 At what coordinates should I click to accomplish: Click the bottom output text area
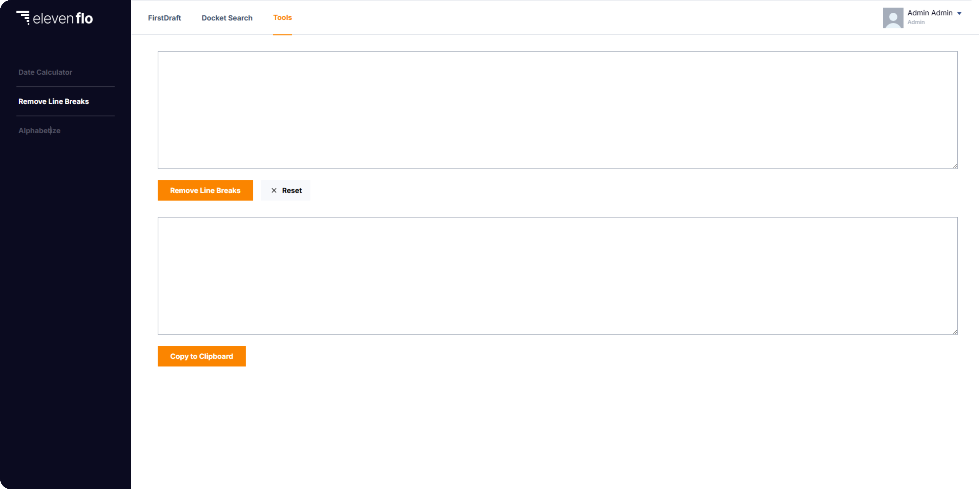pos(557,275)
